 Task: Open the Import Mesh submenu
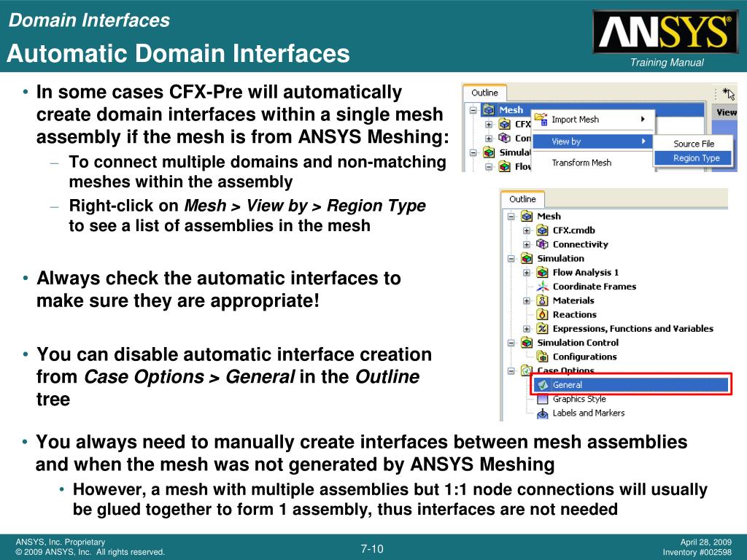[x=592, y=120]
